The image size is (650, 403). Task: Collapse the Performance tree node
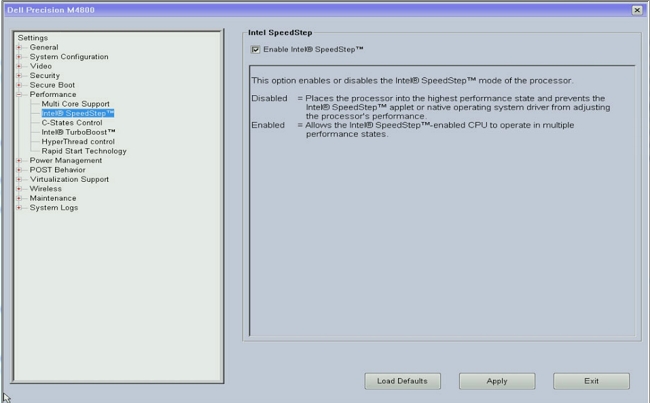19,95
